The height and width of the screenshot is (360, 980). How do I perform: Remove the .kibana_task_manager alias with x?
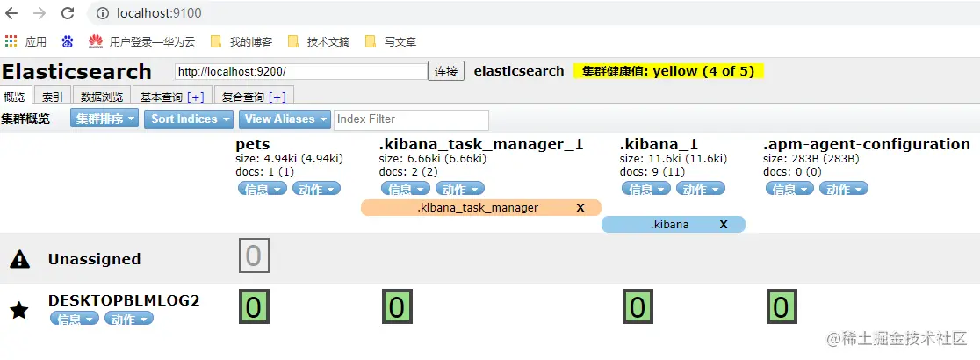coord(580,207)
